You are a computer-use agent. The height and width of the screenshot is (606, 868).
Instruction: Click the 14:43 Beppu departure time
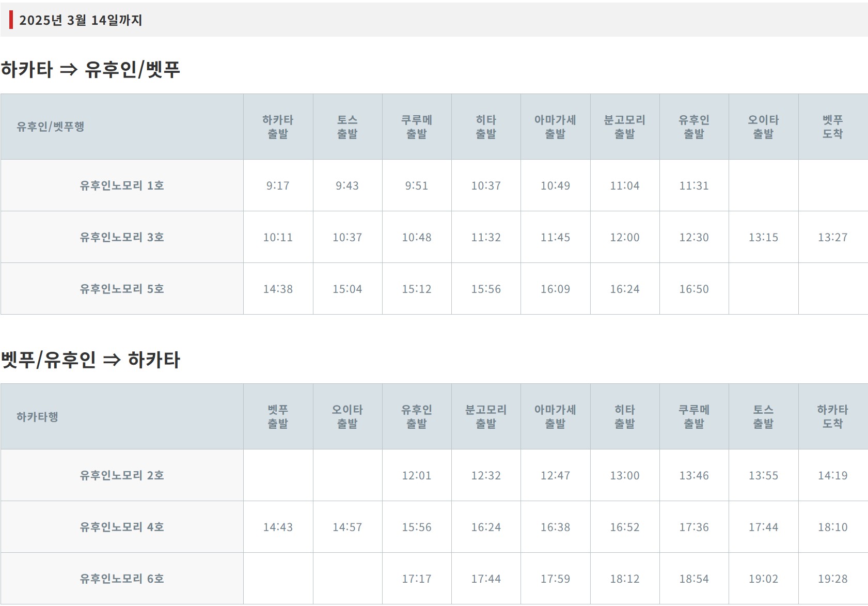click(x=278, y=527)
